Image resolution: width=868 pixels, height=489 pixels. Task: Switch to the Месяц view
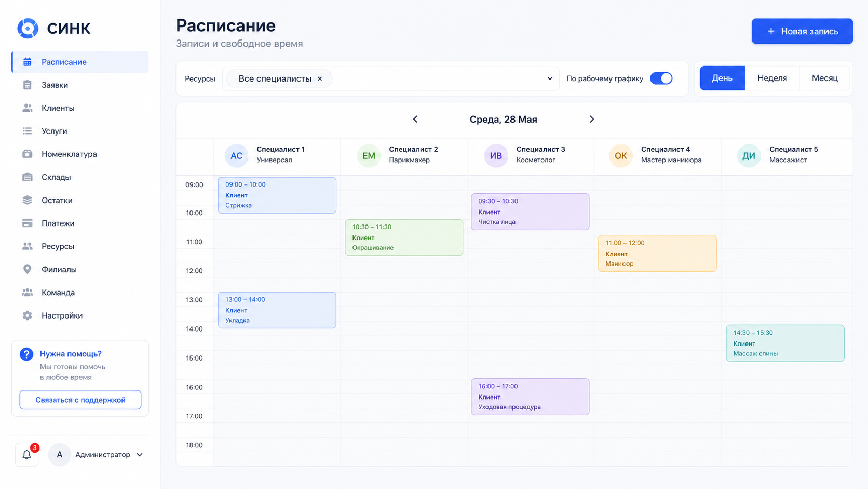point(824,78)
